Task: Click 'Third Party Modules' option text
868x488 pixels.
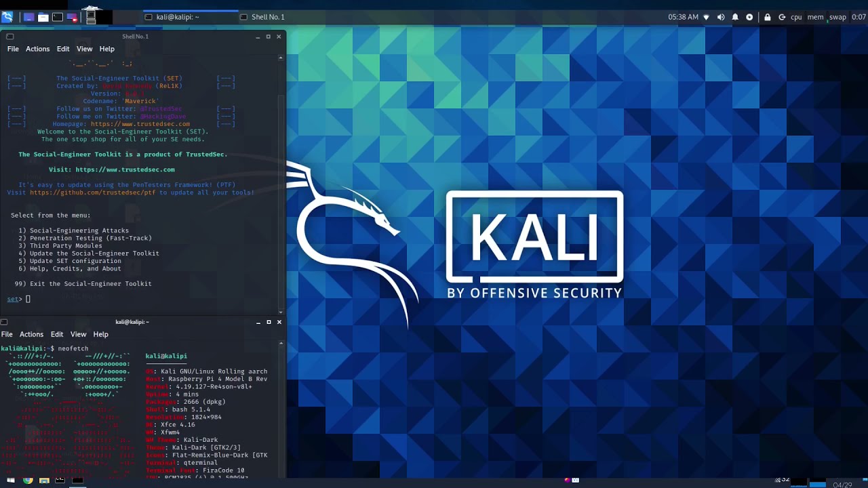Action: click(x=66, y=245)
